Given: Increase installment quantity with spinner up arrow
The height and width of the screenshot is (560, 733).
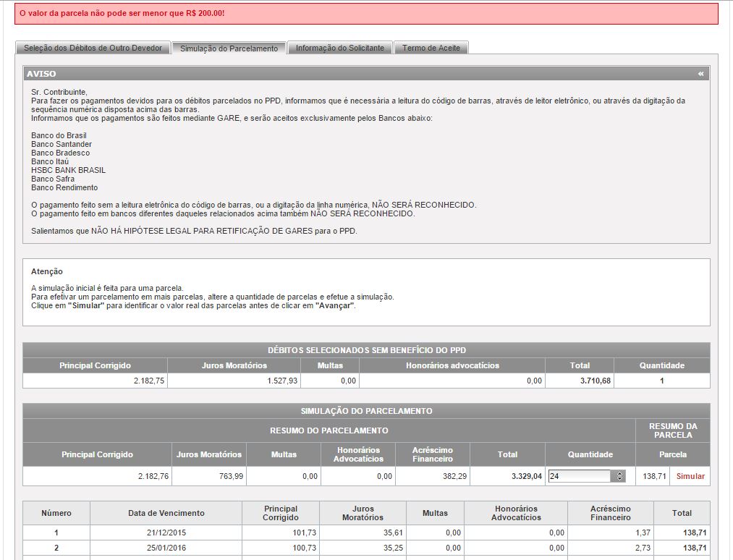Looking at the screenshot, I should click(x=619, y=473).
